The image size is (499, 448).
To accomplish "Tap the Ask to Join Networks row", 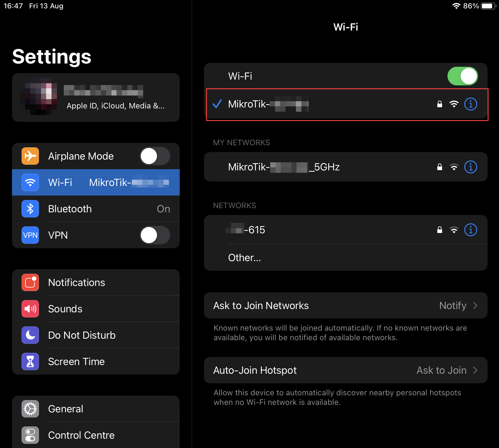I will point(346,305).
